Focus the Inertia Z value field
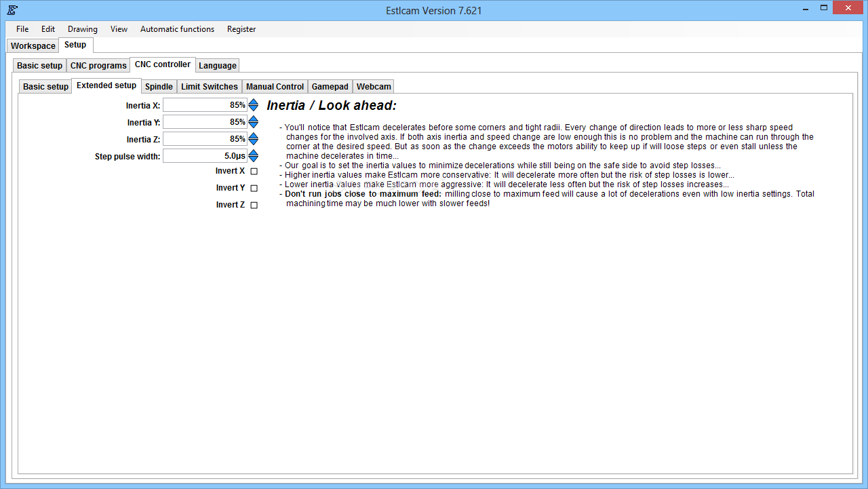 205,139
